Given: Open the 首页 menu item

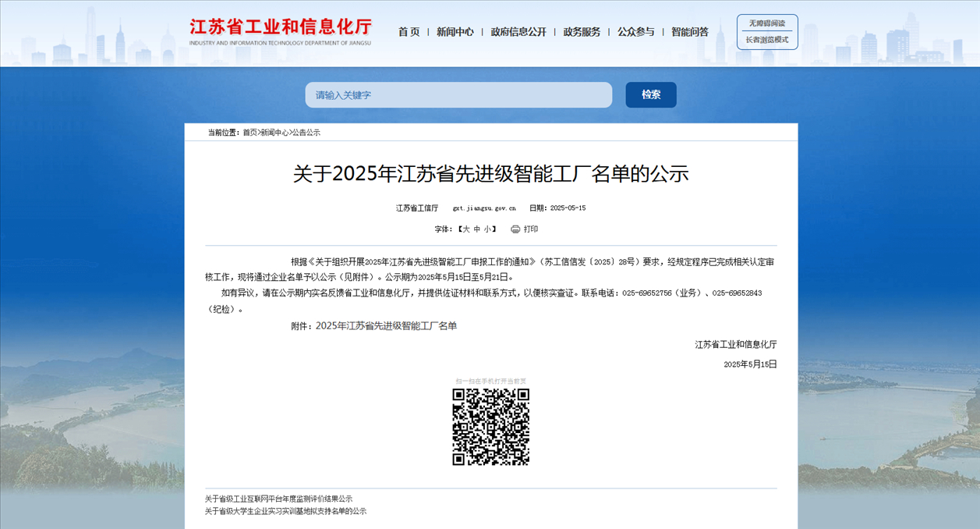Looking at the screenshot, I should (x=409, y=32).
